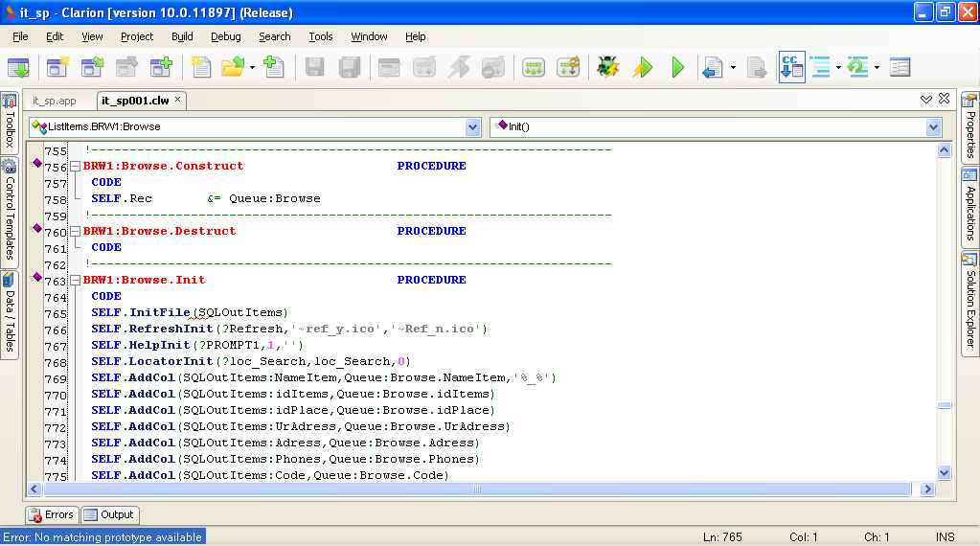Click the first toolbar icon with green arrow
This screenshot has height=546, width=980.
point(19,67)
